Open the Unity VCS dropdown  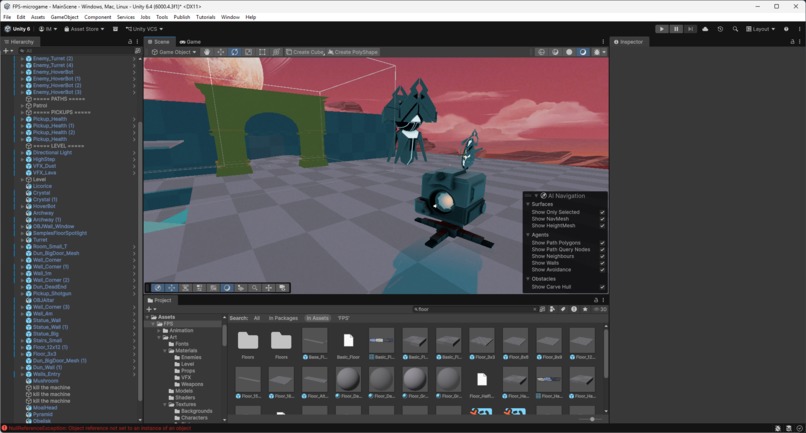pos(144,29)
